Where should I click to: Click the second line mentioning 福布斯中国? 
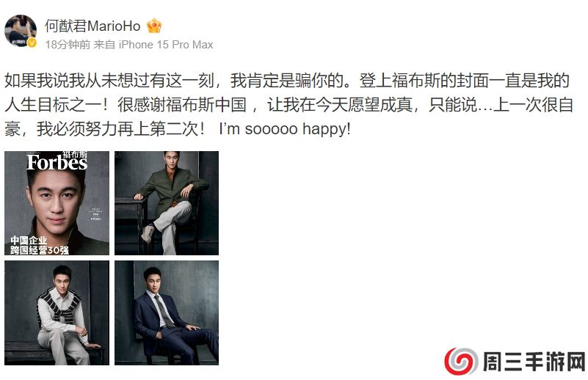tap(288, 105)
